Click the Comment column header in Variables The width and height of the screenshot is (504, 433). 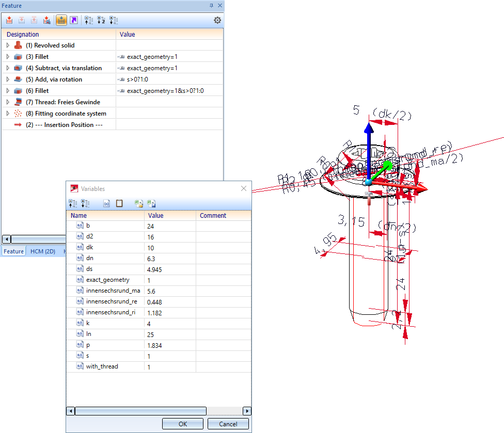click(x=224, y=216)
